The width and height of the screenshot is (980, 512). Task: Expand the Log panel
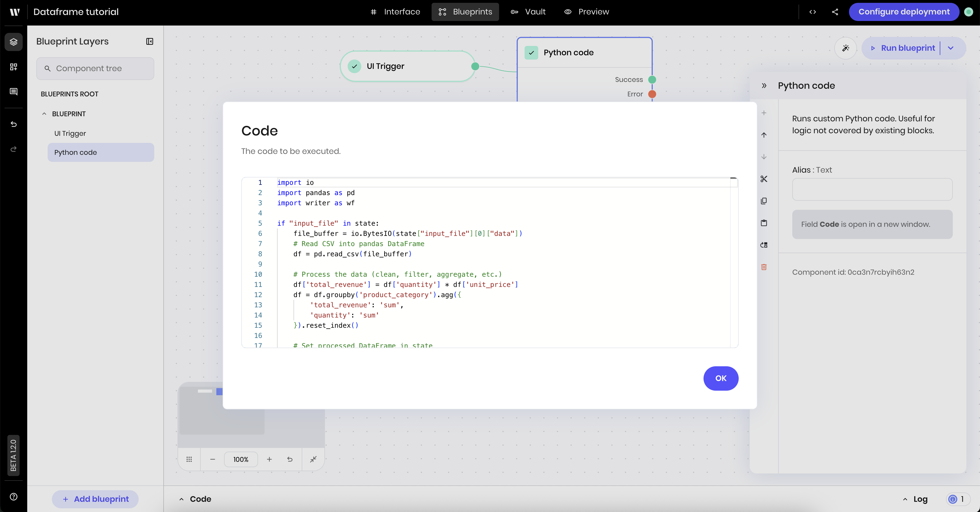(915, 499)
